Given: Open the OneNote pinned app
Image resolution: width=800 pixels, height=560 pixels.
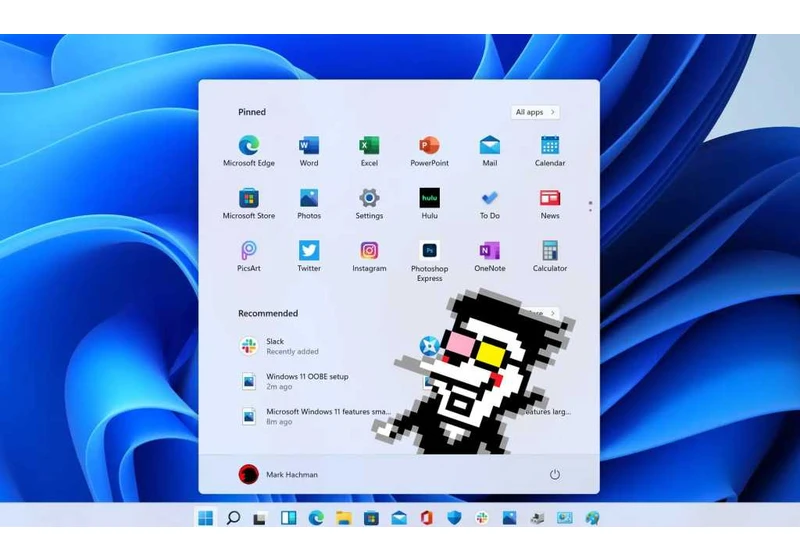Looking at the screenshot, I should tap(489, 256).
